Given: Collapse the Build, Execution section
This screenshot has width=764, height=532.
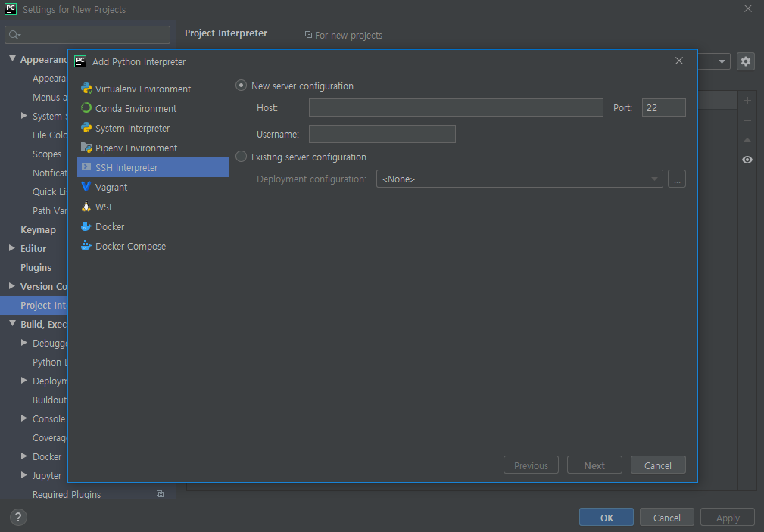Looking at the screenshot, I should (13, 323).
